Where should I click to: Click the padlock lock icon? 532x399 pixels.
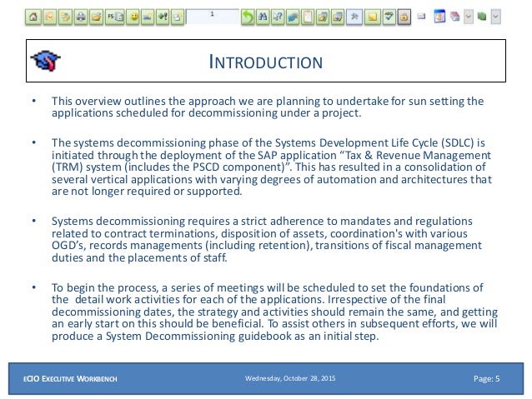click(x=404, y=17)
